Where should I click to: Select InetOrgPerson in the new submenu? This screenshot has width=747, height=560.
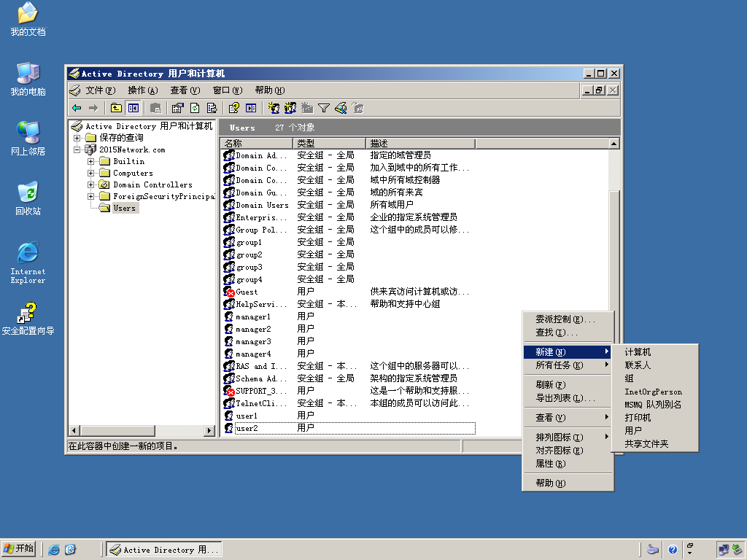(x=655, y=392)
